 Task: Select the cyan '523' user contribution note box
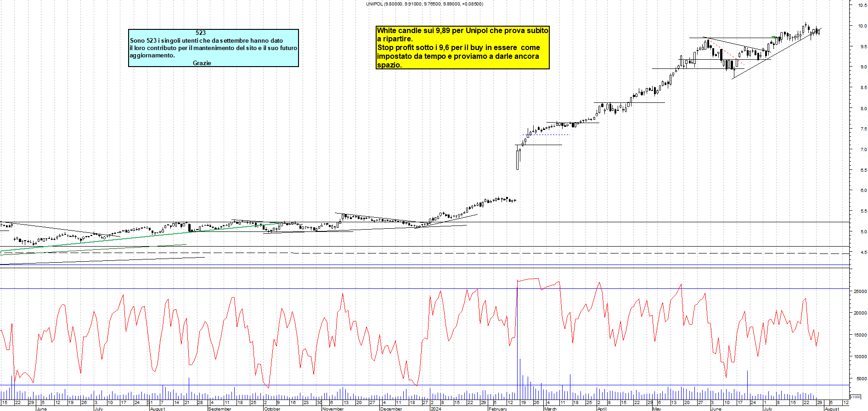(x=214, y=48)
